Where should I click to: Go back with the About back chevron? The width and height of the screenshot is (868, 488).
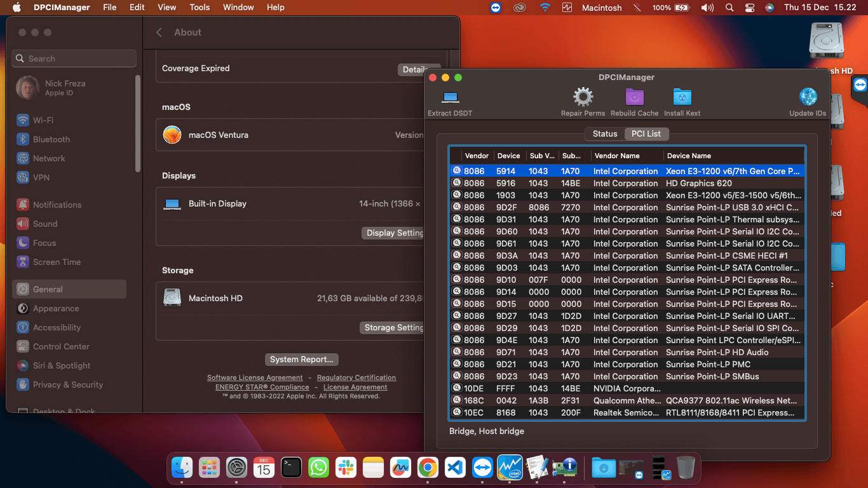(x=159, y=32)
